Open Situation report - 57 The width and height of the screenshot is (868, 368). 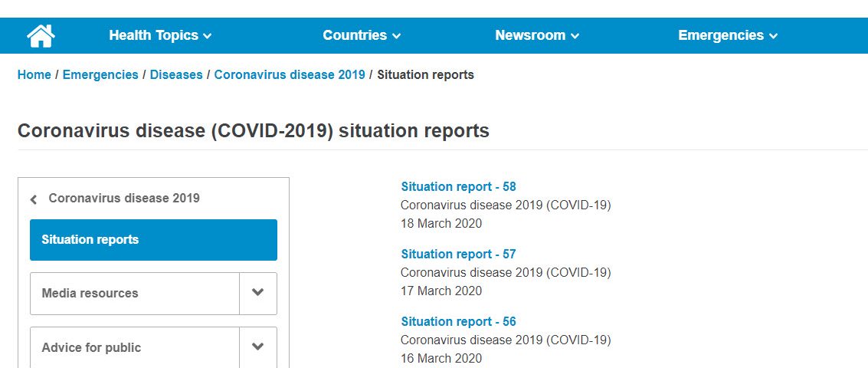coord(458,255)
